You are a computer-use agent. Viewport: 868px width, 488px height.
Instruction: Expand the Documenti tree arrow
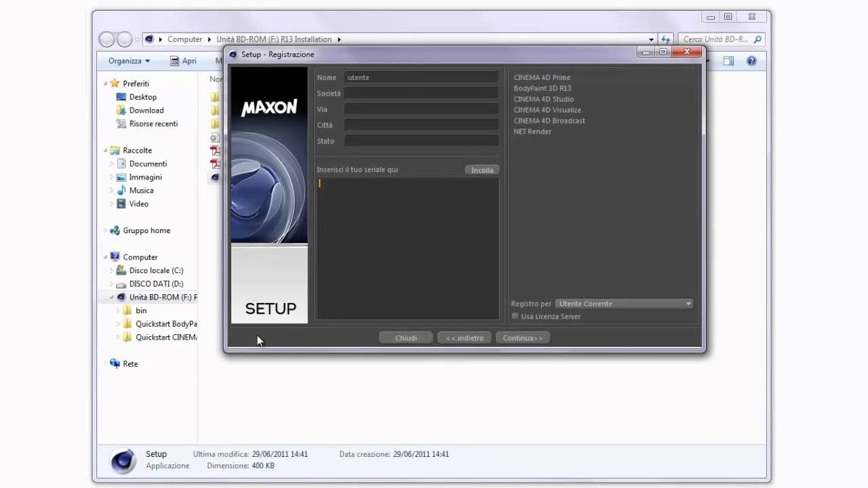point(112,164)
